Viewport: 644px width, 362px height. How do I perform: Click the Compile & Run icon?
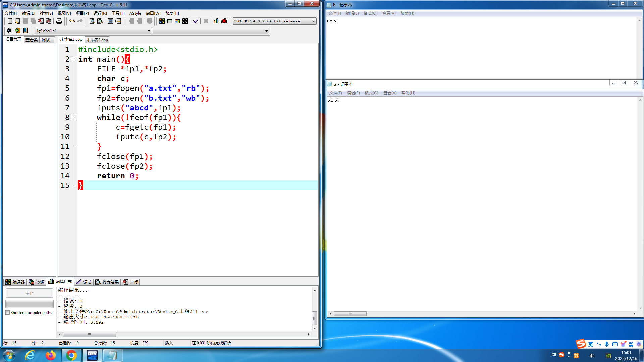point(177,21)
